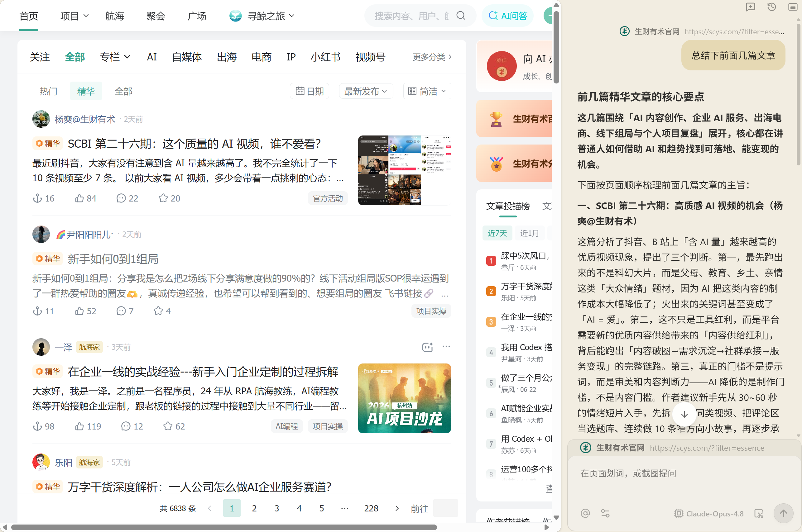The image size is (802, 532).
Task: Switch to 全部 post filter beside 精华
Action: coord(123,91)
